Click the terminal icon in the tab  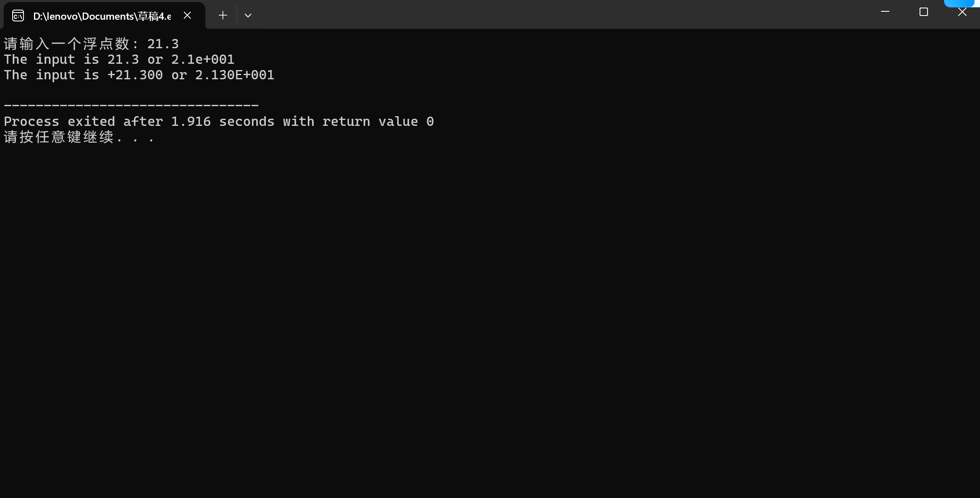click(x=18, y=16)
